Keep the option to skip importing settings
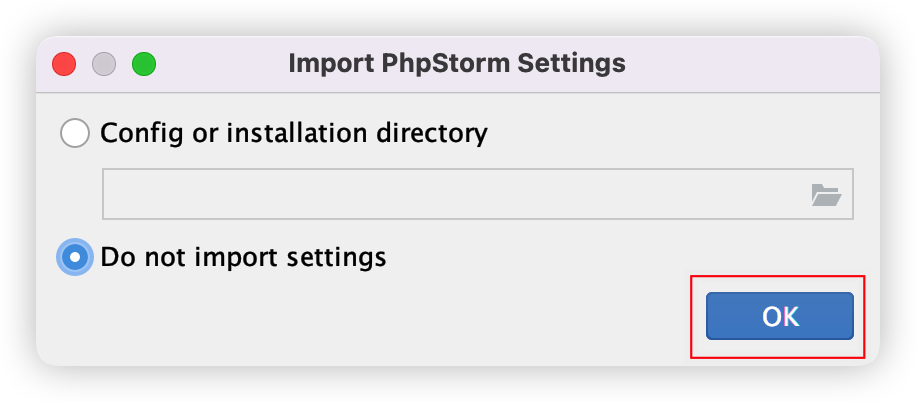The image size is (916, 402). point(75,257)
